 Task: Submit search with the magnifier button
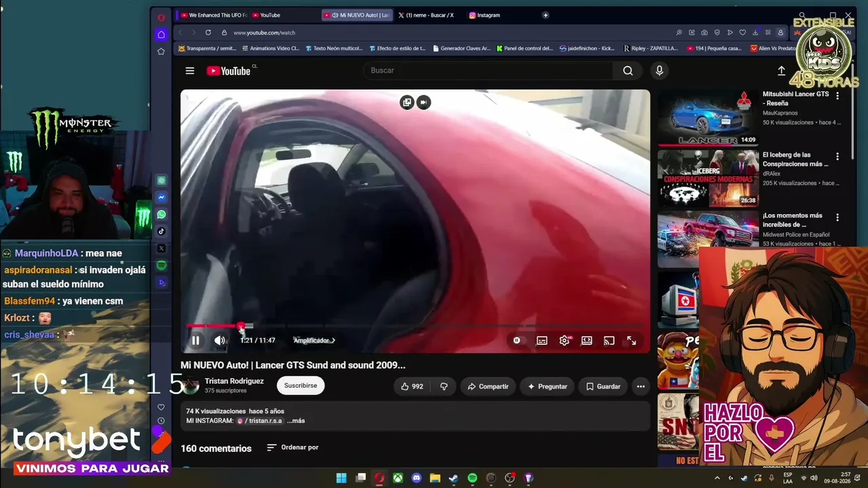tap(628, 70)
